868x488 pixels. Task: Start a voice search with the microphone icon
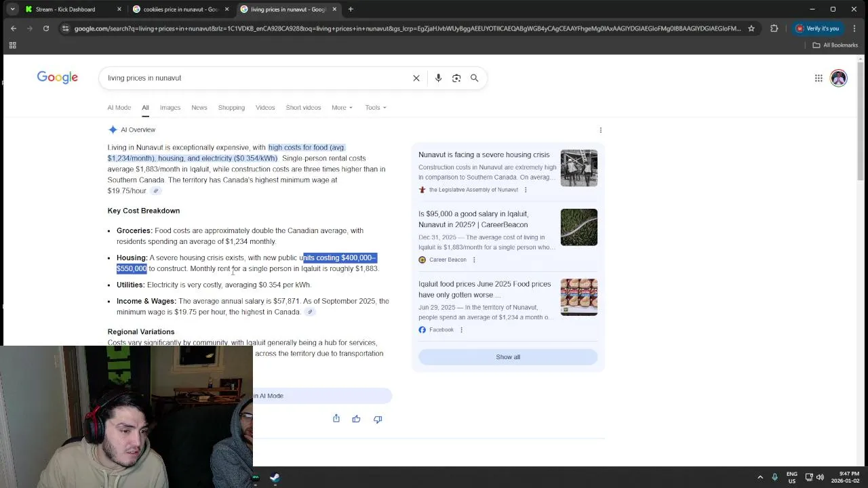pyautogui.click(x=438, y=78)
